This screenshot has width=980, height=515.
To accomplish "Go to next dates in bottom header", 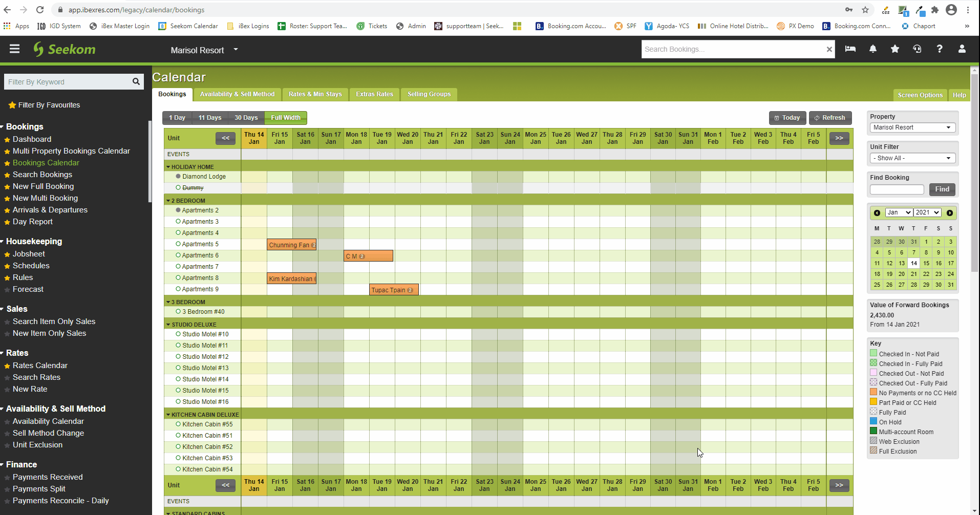I will (839, 485).
